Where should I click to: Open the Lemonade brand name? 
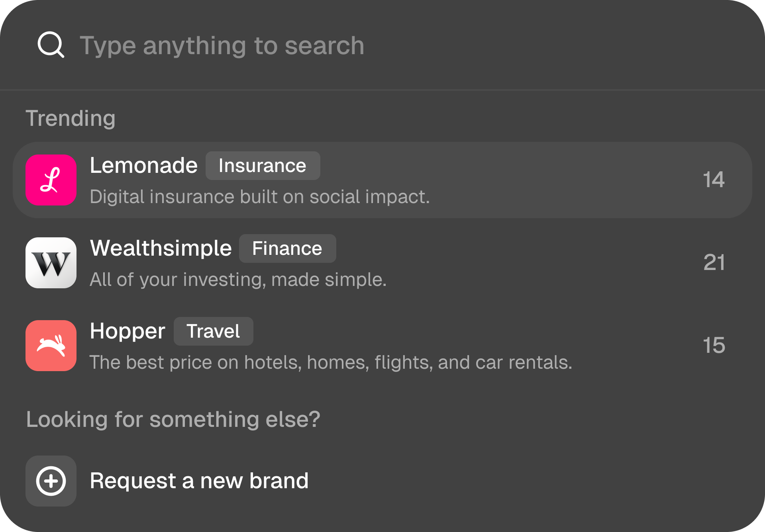[143, 165]
